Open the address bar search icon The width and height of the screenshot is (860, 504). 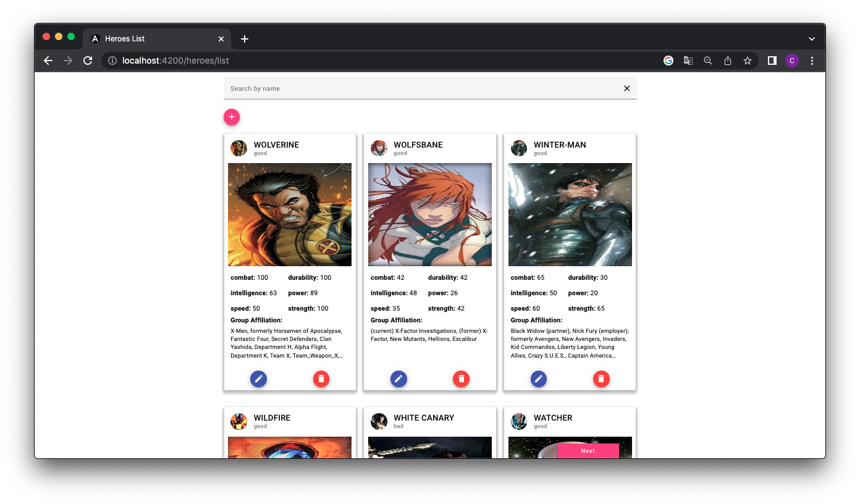tap(707, 61)
